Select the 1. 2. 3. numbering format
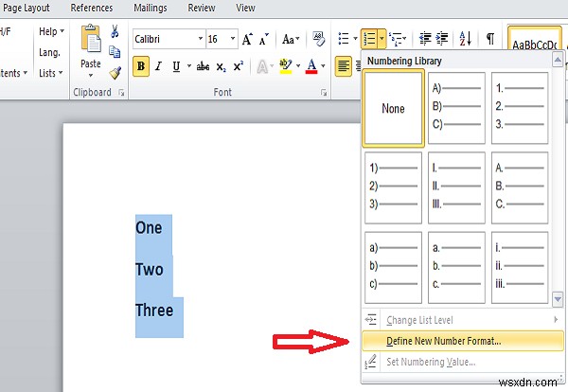Screen dimensions: 568x392 [520, 108]
